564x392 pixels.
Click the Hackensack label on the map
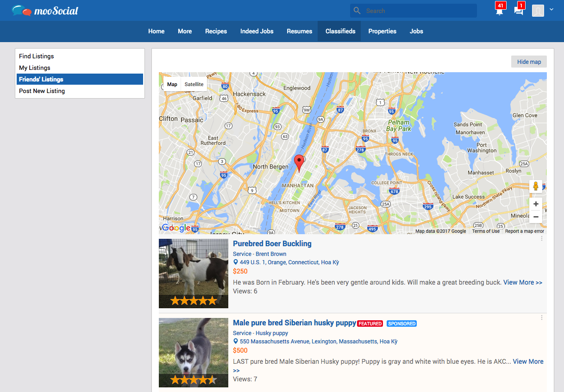click(250, 94)
